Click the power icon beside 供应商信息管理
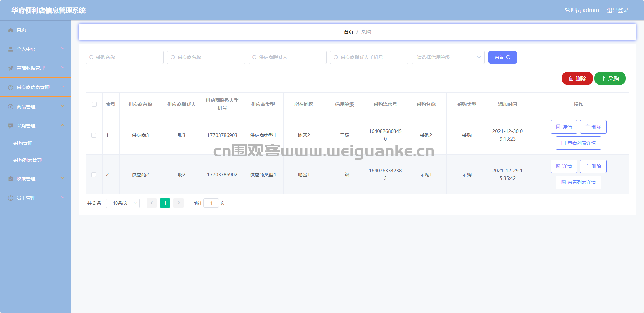Image resolution: width=644 pixels, height=313 pixels. click(x=11, y=88)
